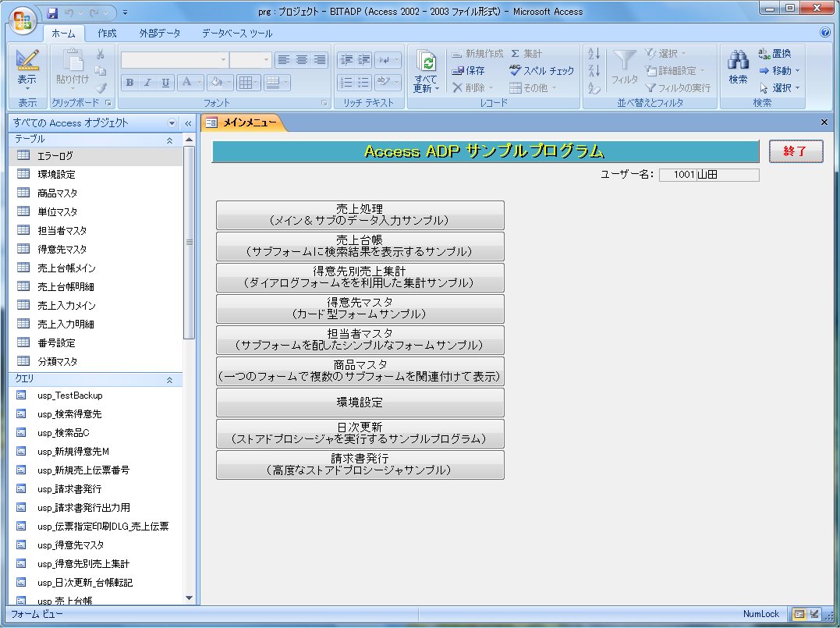Open quick access toolbar customize arrow
840x628 pixels.
[x=125, y=12]
